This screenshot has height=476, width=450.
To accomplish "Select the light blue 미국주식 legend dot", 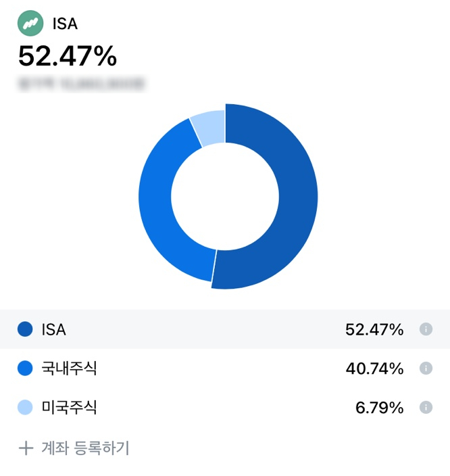I will click(25, 408).
